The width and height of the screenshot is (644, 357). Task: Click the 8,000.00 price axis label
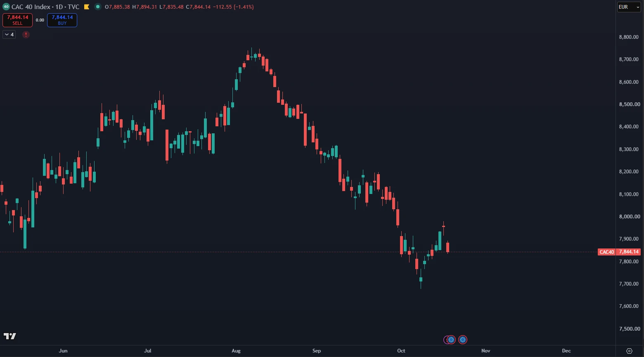click(629, 217)
